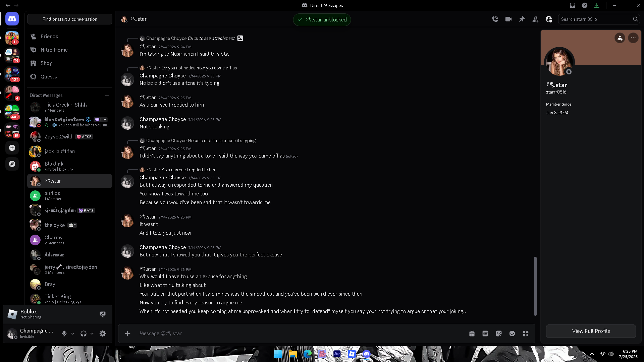
Task: Open the Bray conversation
Action: [70, 284]
